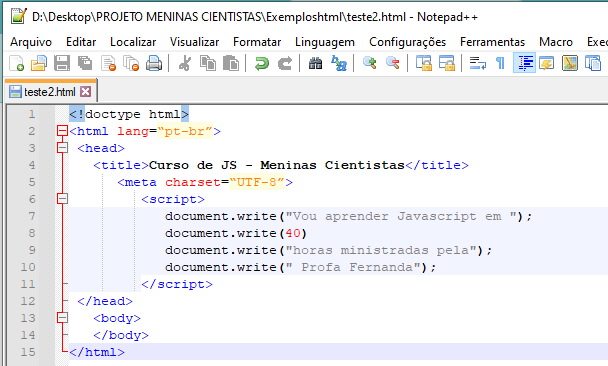Open the Editar menu
The height and width of the screenshot is (366, 608).
[x=81, y=41]
